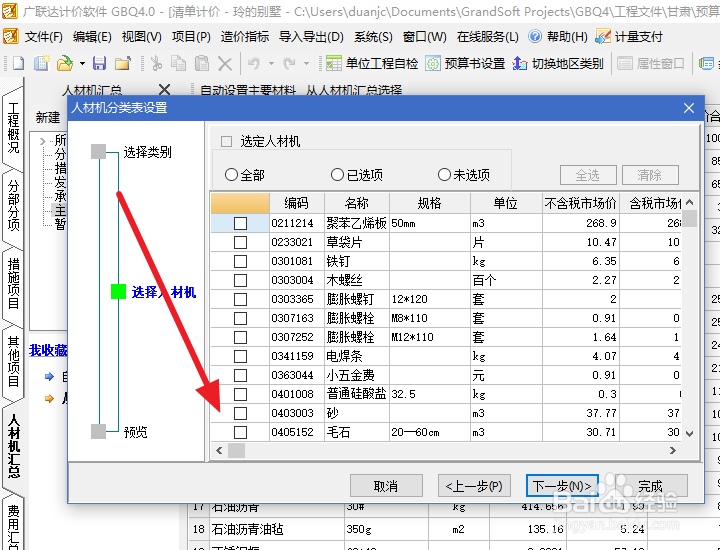Click the <上一步(P) button

click(x=474, y=486)
